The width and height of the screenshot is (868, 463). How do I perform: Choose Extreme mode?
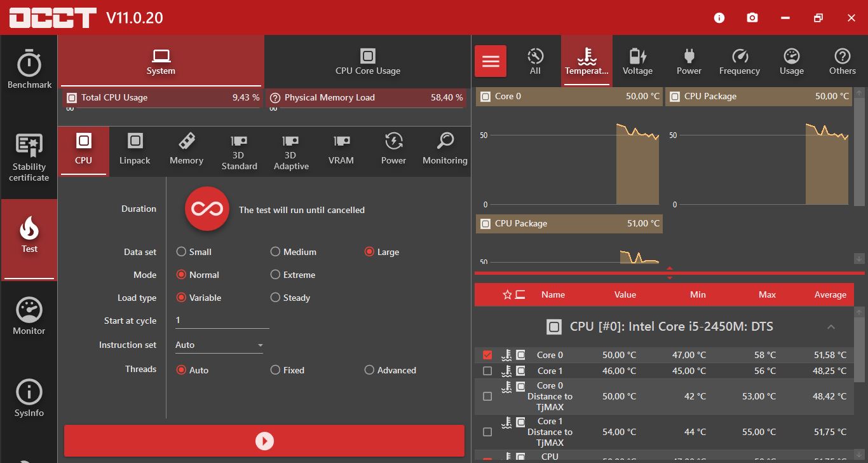pos(293,275)
